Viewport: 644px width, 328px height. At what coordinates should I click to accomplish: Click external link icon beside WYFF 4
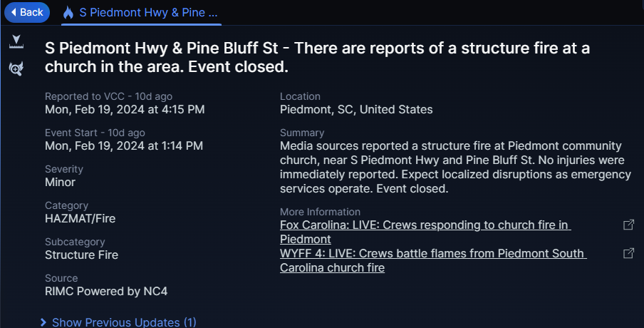(628, 253)
